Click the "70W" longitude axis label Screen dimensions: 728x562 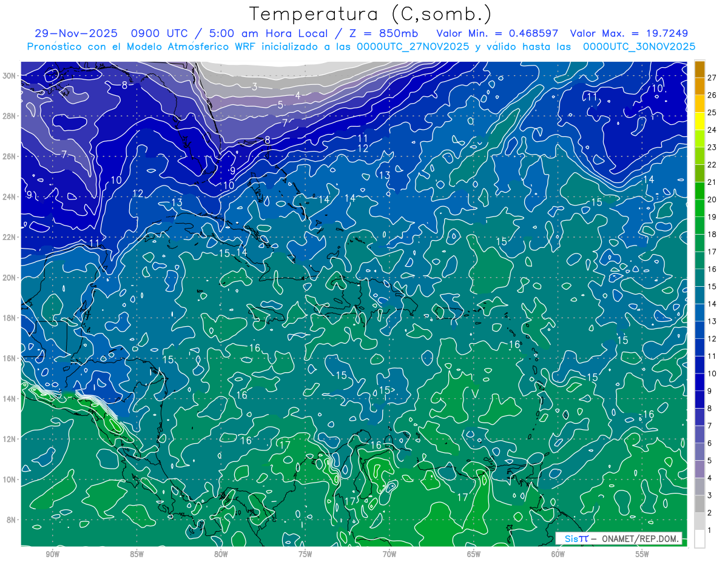pos(389,554)
